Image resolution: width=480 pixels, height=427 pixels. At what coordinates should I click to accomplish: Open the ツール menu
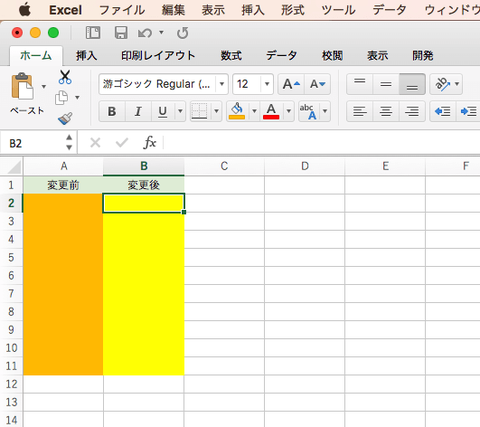[x=338, y=10]
